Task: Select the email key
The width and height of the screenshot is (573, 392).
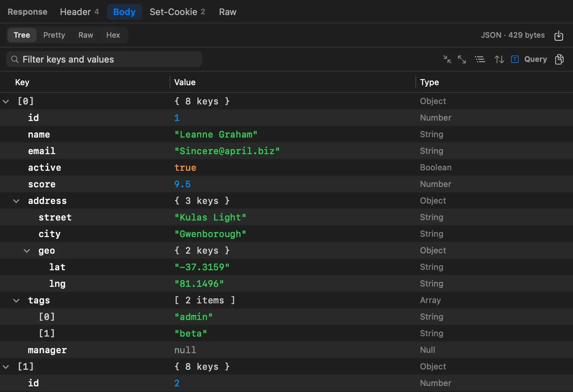Action: (41, 151)
